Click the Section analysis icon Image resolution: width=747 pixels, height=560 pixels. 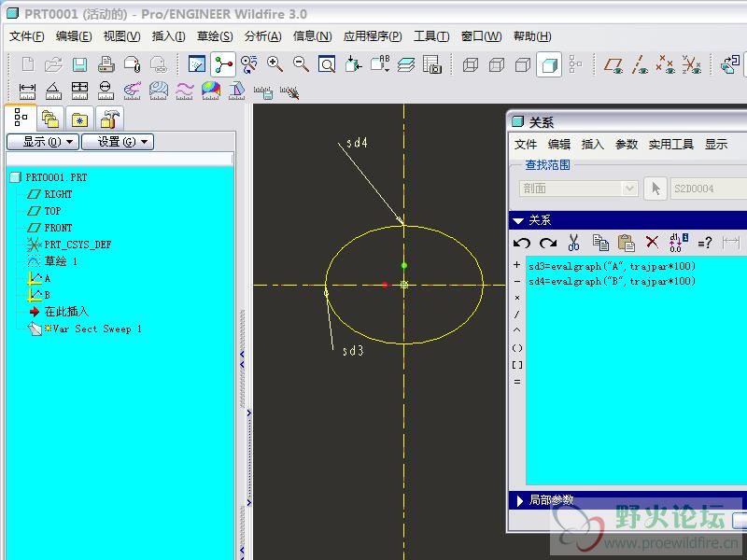click(158, 91)
